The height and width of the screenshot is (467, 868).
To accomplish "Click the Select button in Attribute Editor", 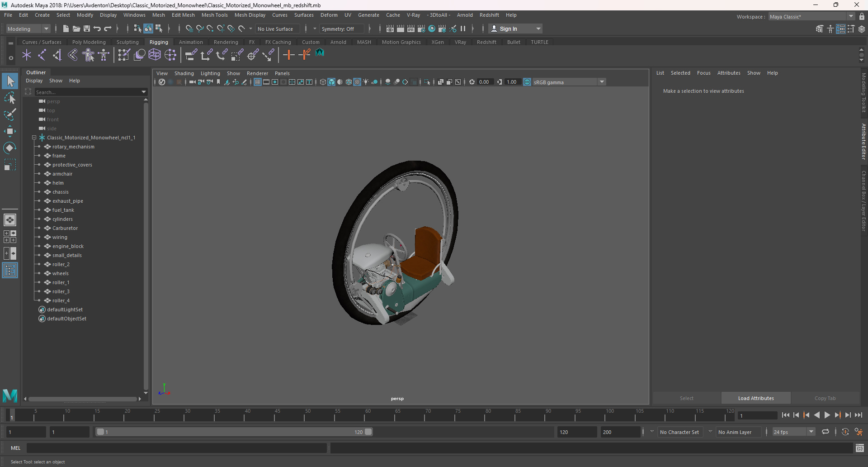I will (x=686, y=398).
